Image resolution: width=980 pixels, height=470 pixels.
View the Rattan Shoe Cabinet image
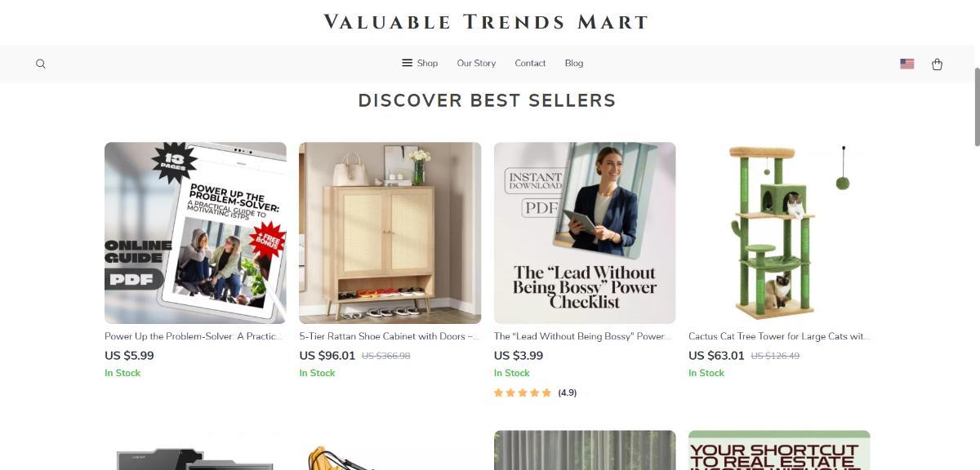point(390,233)
